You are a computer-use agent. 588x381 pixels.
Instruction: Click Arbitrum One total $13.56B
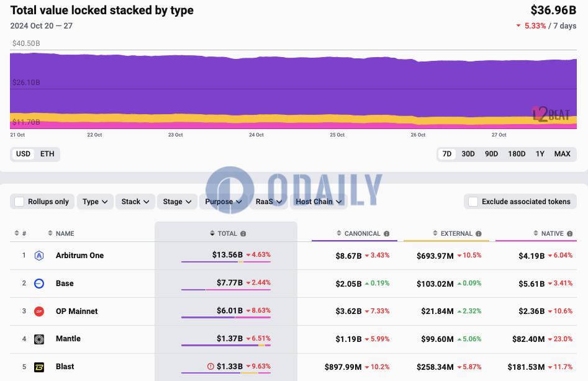tap(227, 255)
